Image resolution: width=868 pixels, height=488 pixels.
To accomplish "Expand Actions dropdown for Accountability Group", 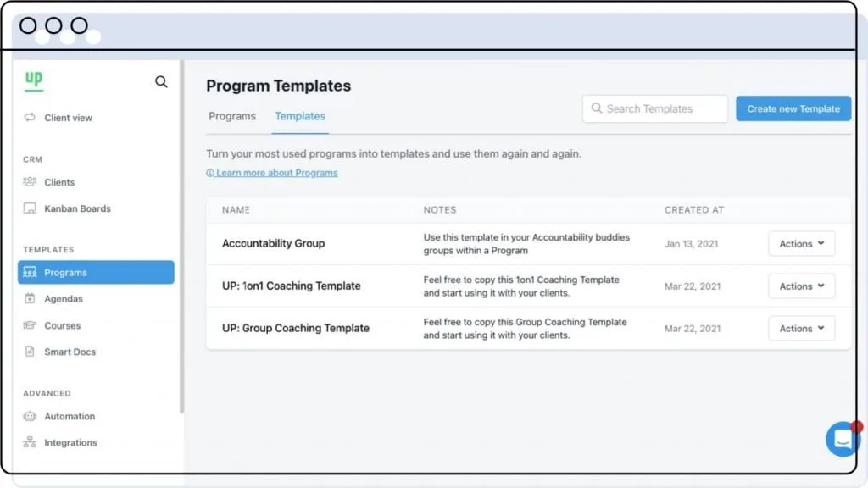I will point(801,244).
